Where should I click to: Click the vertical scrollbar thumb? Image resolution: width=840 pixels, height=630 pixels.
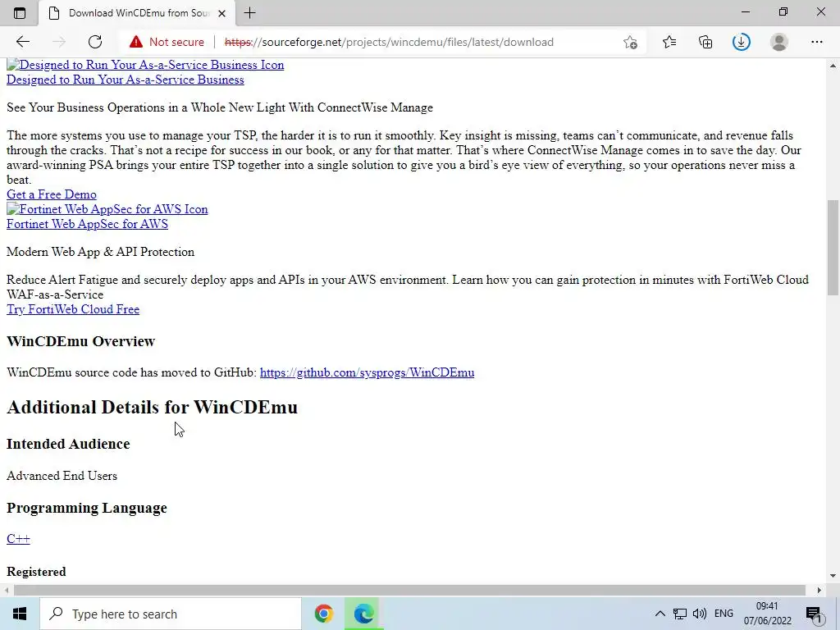click(x=833, y=247)
